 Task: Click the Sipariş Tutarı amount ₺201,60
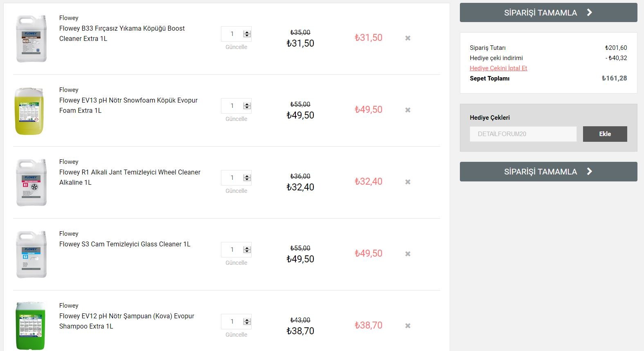[x=616, y=48]
